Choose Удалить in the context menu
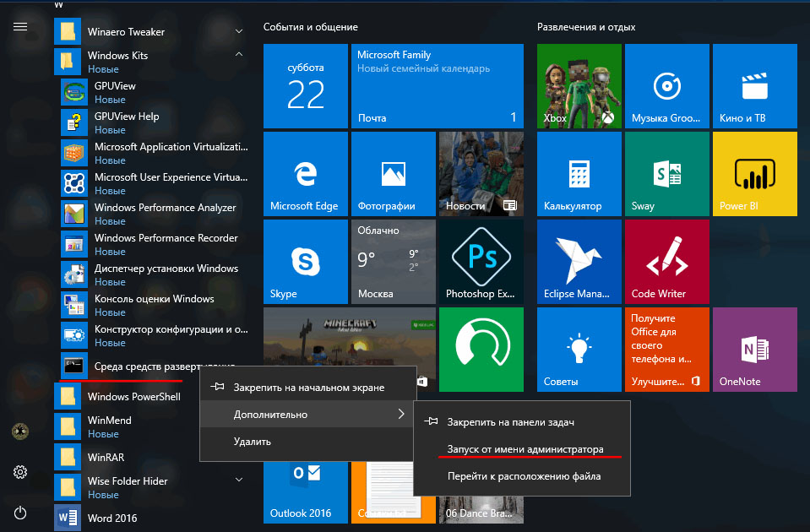Viewport: 810px width, 532px height. (308, 441)
